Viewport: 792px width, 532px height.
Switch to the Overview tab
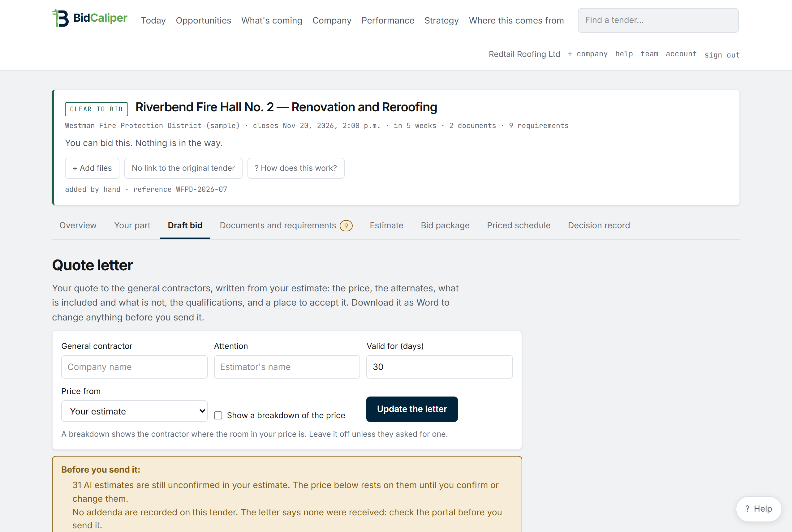click(x=78, y=225)
